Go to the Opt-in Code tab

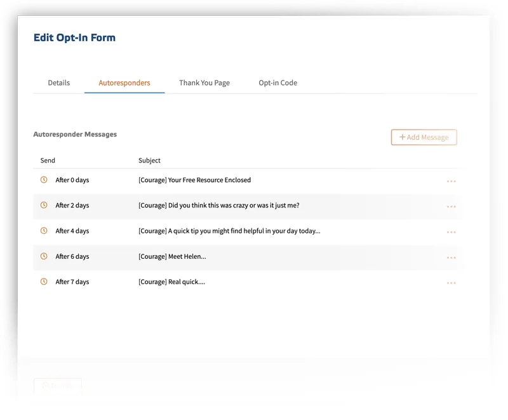pos(277,83)
